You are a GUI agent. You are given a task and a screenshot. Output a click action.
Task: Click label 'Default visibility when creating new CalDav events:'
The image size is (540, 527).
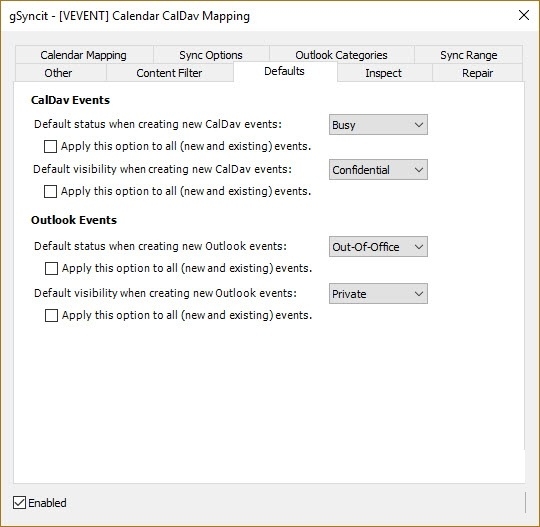(162, 169)
